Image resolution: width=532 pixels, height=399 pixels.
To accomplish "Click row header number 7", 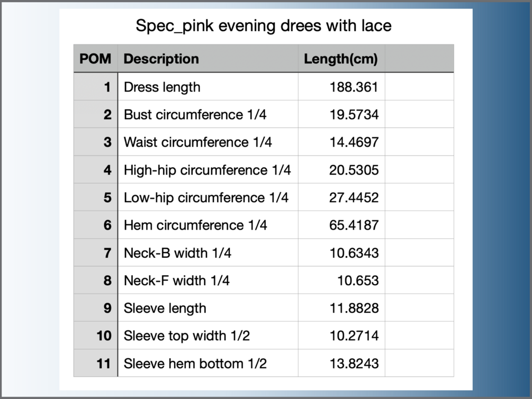I will (96, 252).
